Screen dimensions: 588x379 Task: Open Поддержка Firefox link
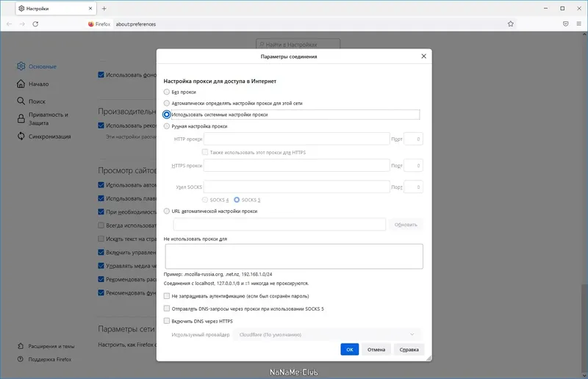tap(44, 359)
